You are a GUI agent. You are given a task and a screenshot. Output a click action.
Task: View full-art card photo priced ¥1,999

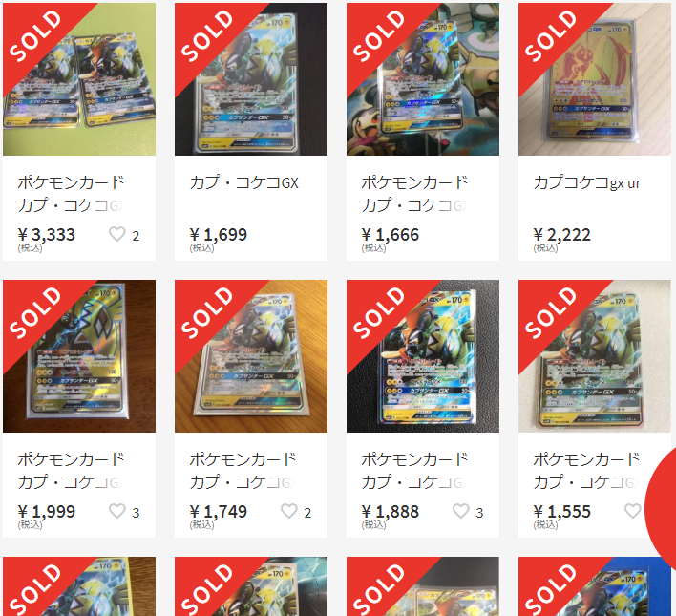click(79, 356)
